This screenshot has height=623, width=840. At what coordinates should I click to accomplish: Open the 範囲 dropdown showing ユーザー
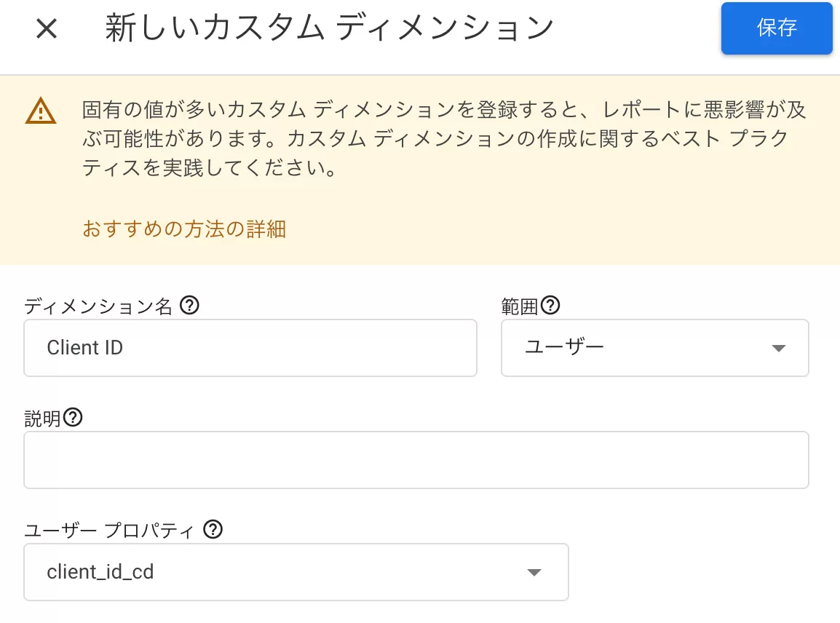coord(654,348)
